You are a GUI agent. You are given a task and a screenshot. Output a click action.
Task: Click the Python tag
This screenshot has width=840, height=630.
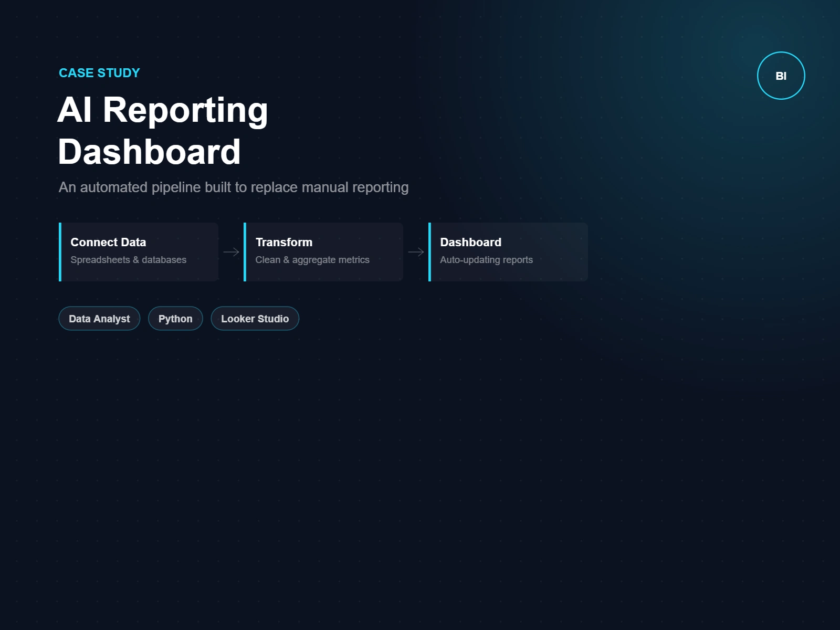pyautogui.click(x=175, y=319)
